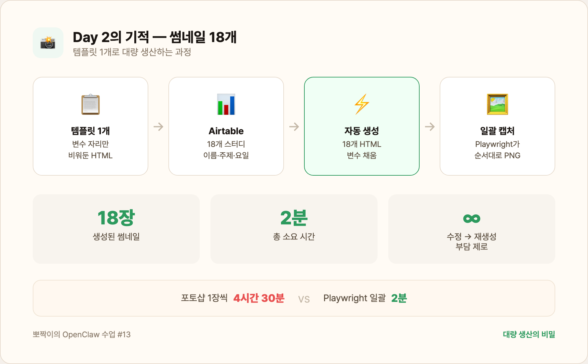Click the highlighted 자동 생성 title
Viewport: 588px width, 364px height.
(362, 131)
